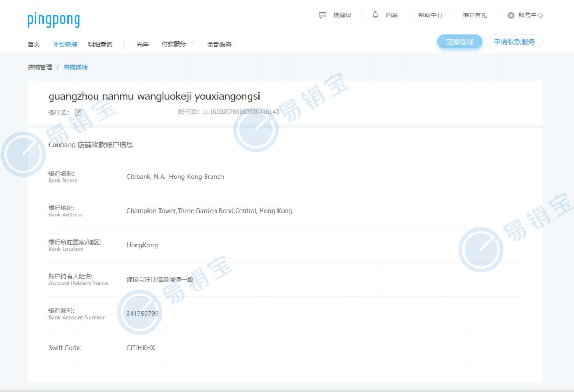Navigate to 店铺管理 breadcrumb
574x392 pixels.
[x=40, y=67]
